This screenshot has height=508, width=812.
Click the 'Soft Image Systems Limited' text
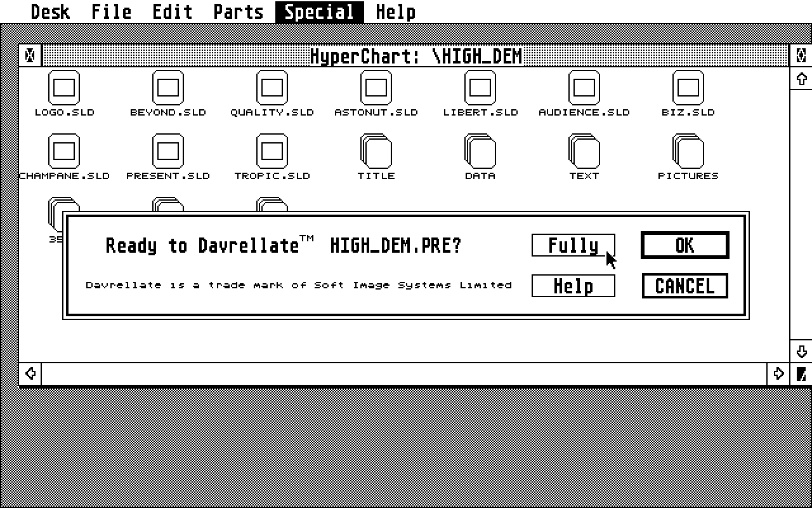pos(413,285)
